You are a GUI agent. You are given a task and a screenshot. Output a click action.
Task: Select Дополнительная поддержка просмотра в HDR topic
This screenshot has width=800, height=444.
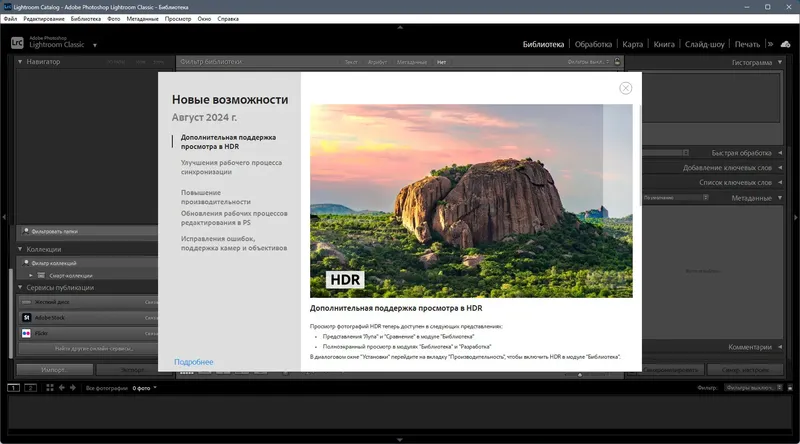[228, 142]
